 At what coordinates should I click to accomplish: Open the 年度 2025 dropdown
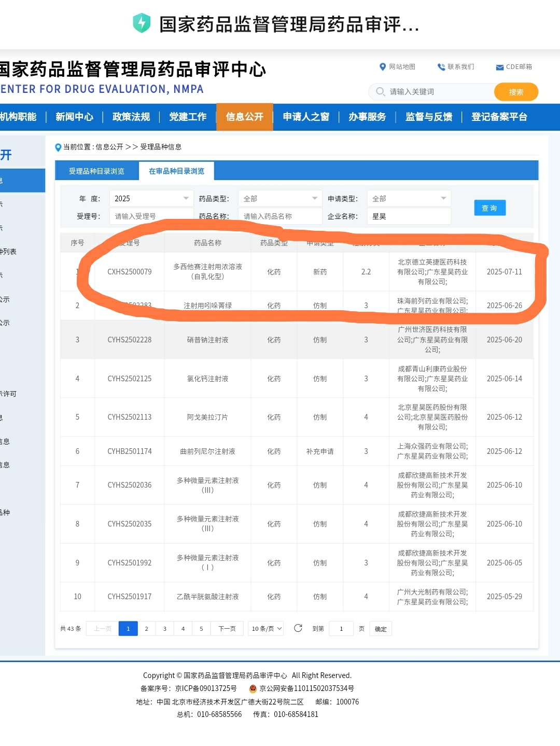(x=151, y=199)
